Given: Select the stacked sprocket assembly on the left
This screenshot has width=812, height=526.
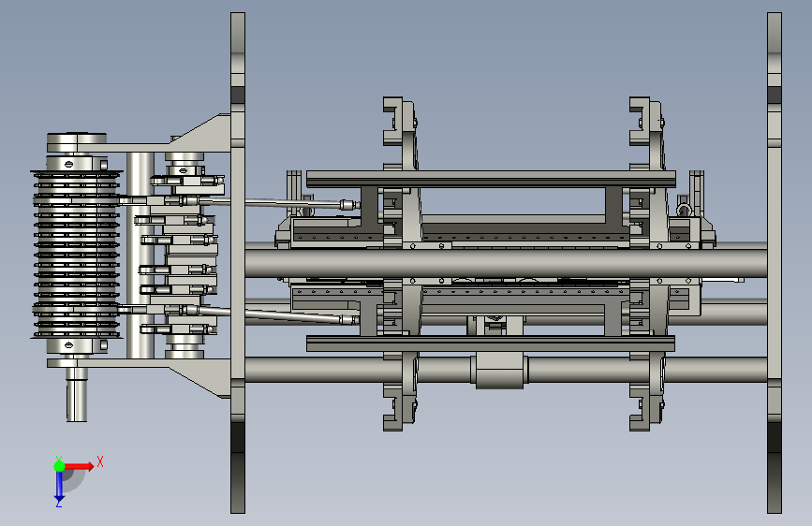Looking at the screenshot, I should [x=77, y=254].
